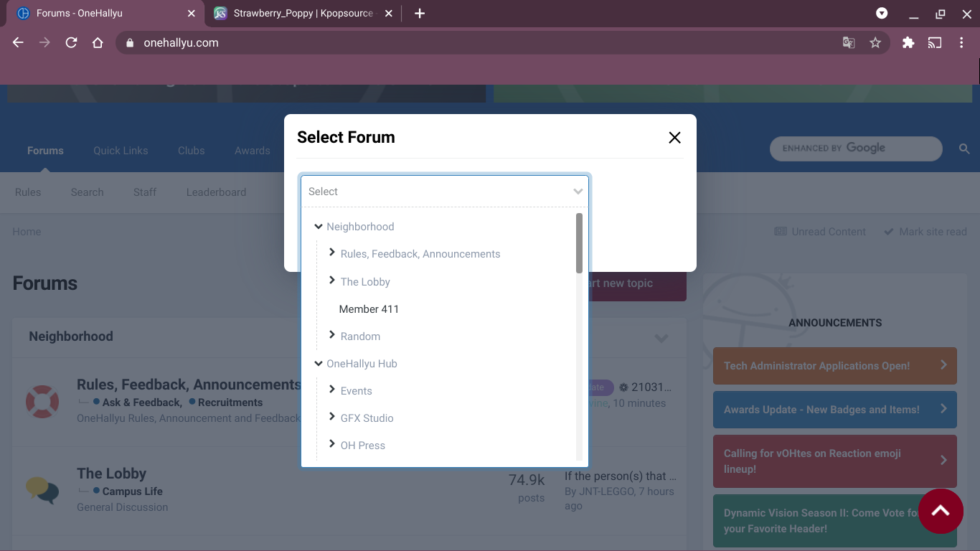
Task: Open Calling for vOHtes announcement
Action: click(835, 461)
